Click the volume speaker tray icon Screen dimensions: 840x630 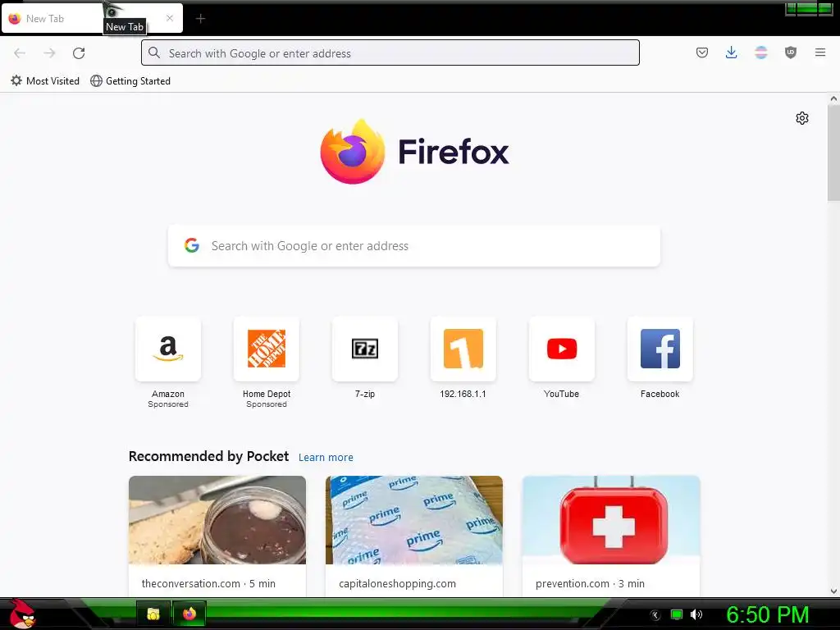[696, 614]
